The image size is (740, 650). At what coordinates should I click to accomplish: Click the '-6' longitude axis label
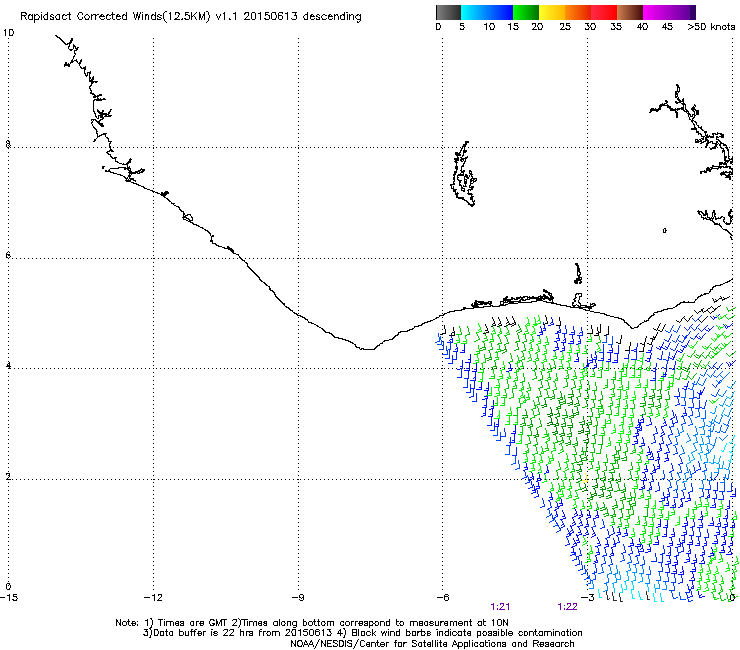442,598
